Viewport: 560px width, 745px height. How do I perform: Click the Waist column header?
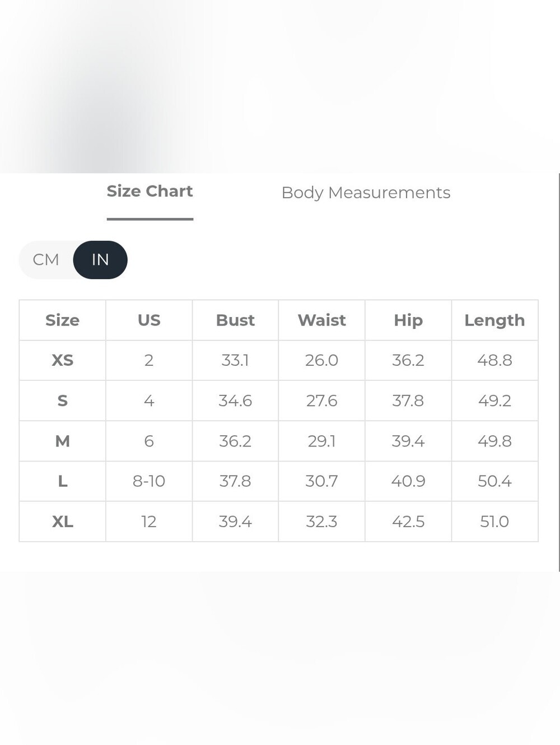click(321, 320)
